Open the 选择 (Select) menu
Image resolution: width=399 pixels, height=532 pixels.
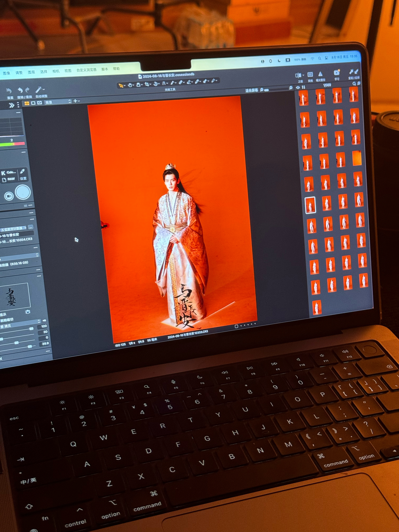(x=44, y=72)
